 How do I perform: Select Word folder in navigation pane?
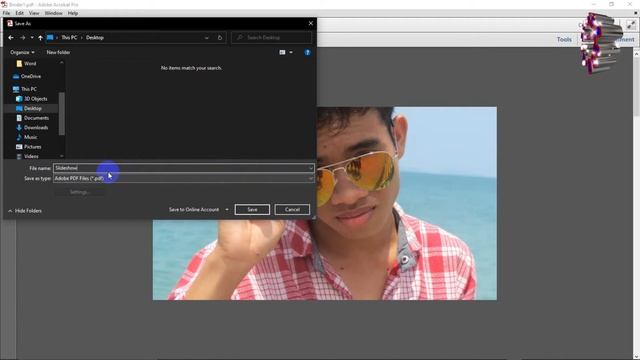click(x=30, y=64)
